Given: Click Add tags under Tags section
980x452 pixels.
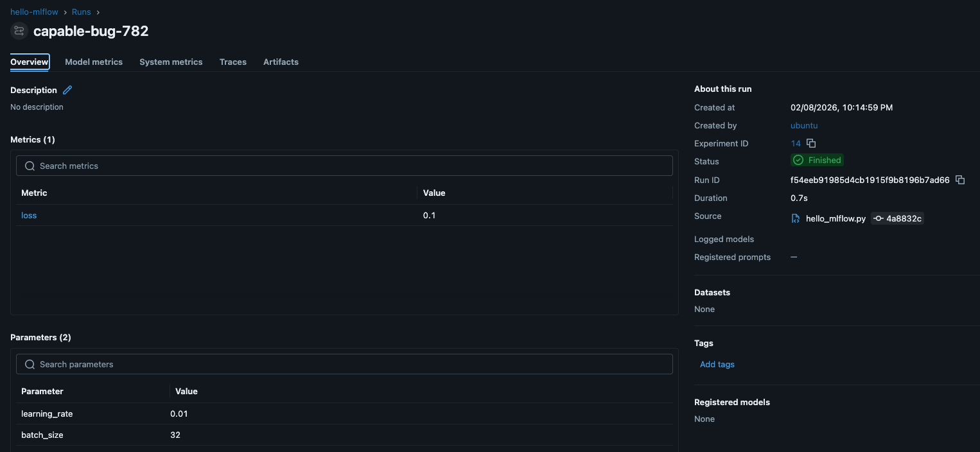Looking at the screenshot, I should 717,364.
